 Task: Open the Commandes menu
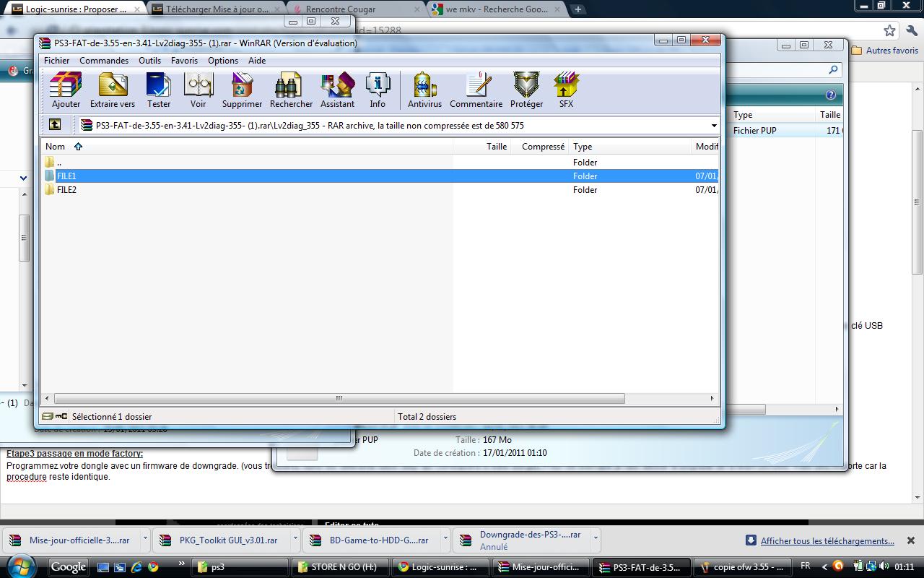[104, 61]
